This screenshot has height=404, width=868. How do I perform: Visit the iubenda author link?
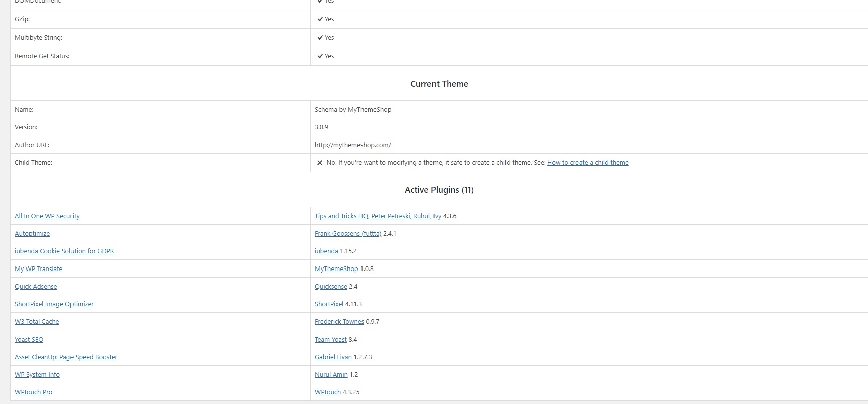[x=326, y=251]
